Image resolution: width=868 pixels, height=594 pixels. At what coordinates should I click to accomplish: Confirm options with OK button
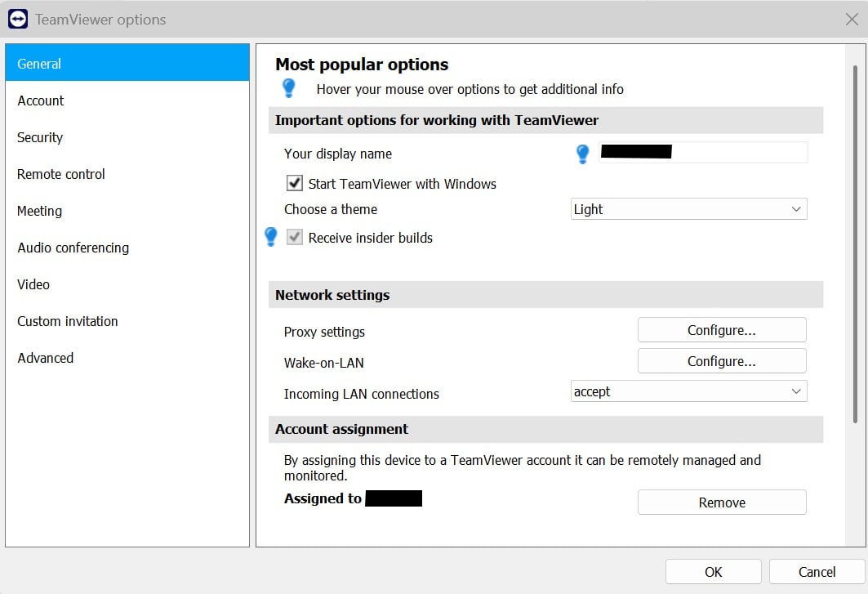pyautogui.click(x=713, y=572)
